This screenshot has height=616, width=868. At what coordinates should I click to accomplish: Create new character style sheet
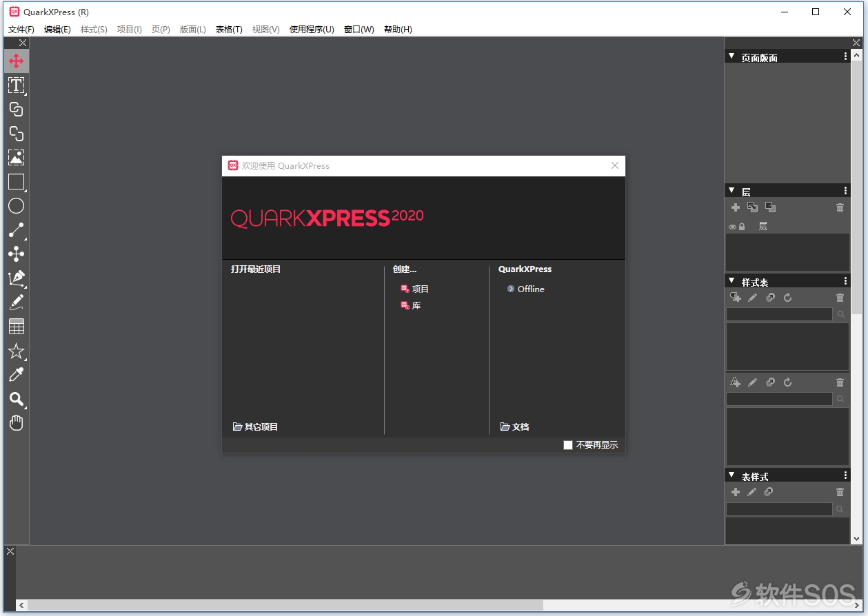point(736,382)
